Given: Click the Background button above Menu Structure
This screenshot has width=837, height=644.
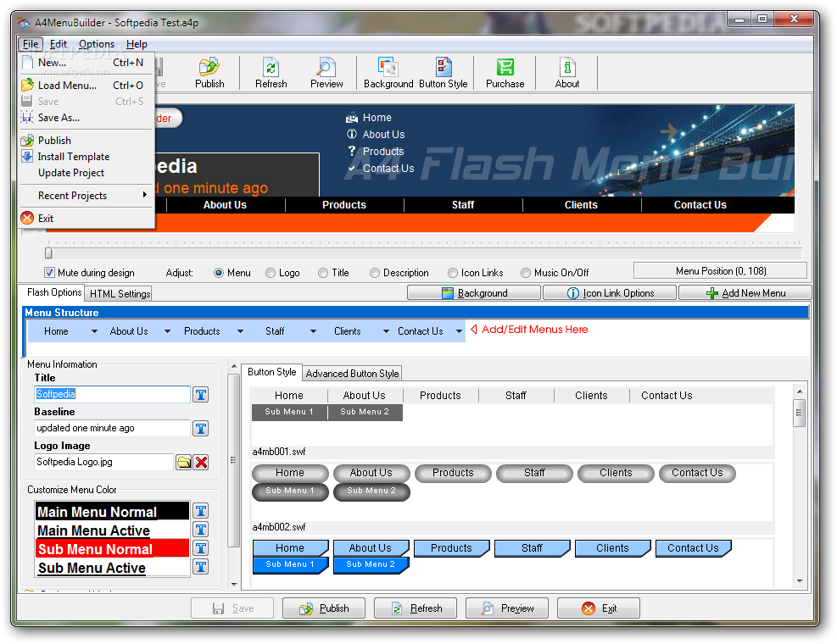Looking at the screenshot, I should 474,293.
